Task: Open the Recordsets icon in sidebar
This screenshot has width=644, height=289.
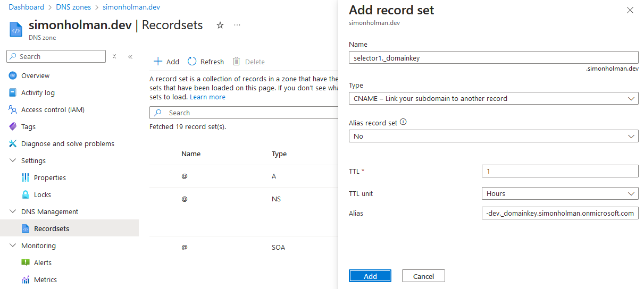Action: click(26, 228)
